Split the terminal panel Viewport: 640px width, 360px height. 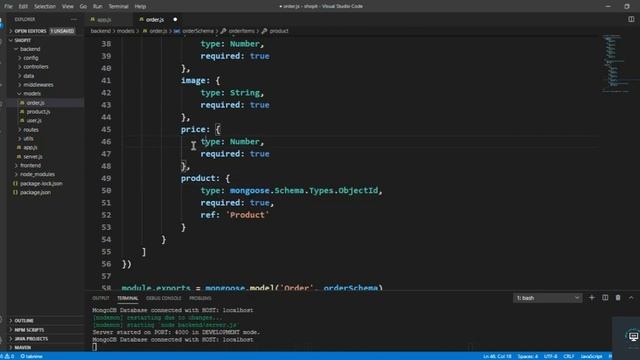click(605, 298)
